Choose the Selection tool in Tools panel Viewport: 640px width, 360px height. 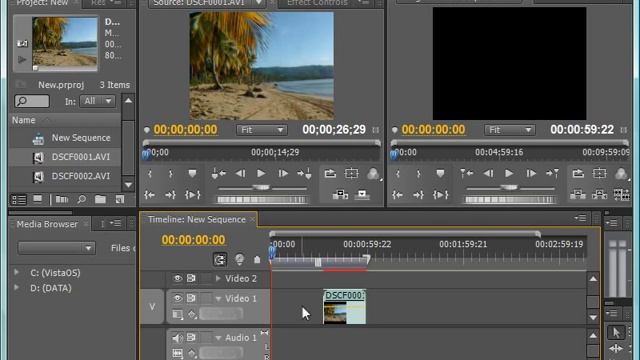[616, 333]
